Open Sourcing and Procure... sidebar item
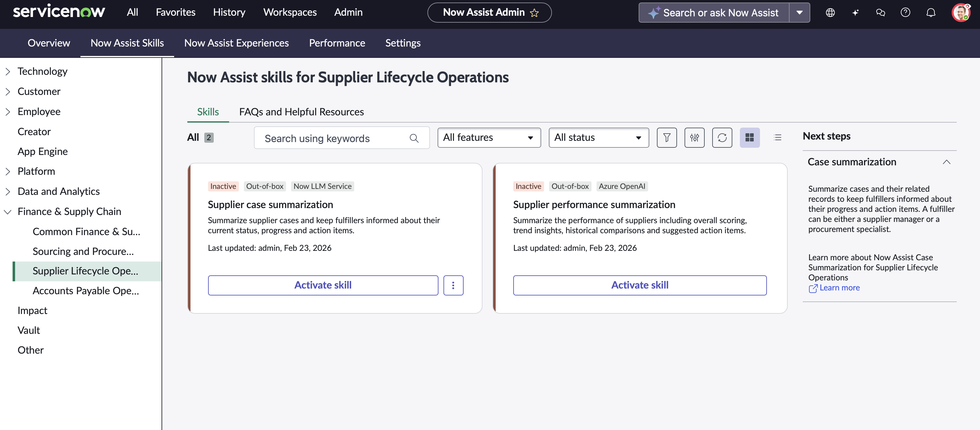 point(83,251)
